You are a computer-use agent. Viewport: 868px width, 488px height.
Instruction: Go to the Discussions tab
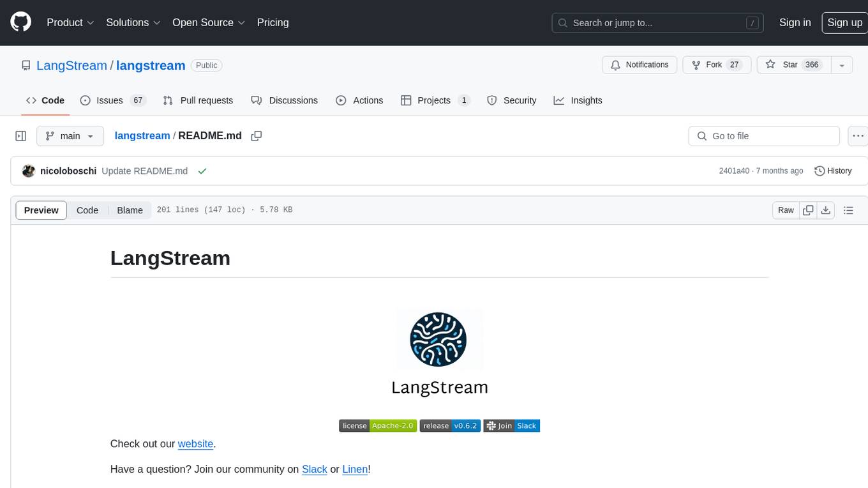click(284, 100)
